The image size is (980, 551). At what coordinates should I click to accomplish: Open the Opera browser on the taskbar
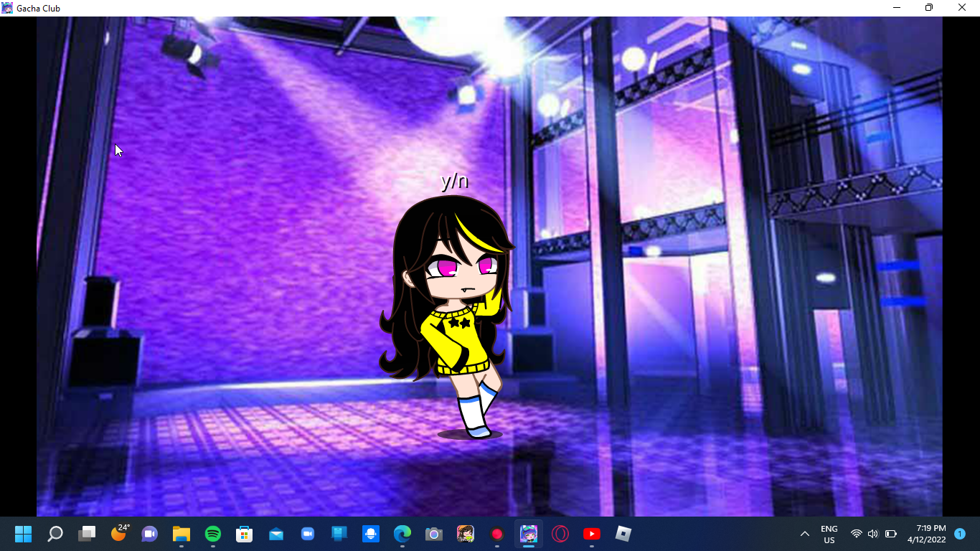tap(560, 534)
